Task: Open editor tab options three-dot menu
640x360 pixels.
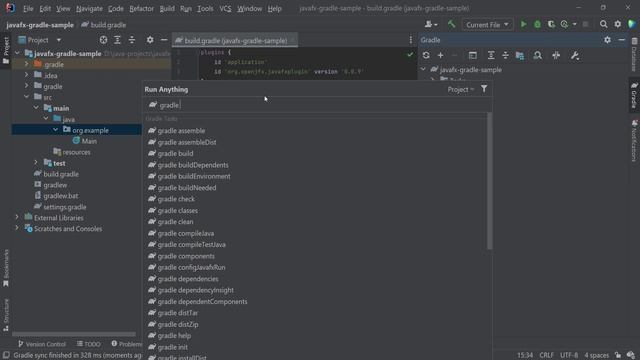Action: point(411,40)
